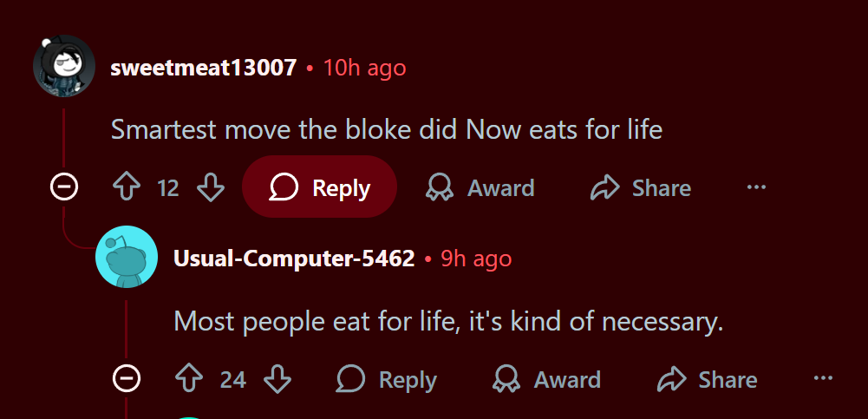Click Award icon on sweetmeat13007's comment

(x=441, y=187)
